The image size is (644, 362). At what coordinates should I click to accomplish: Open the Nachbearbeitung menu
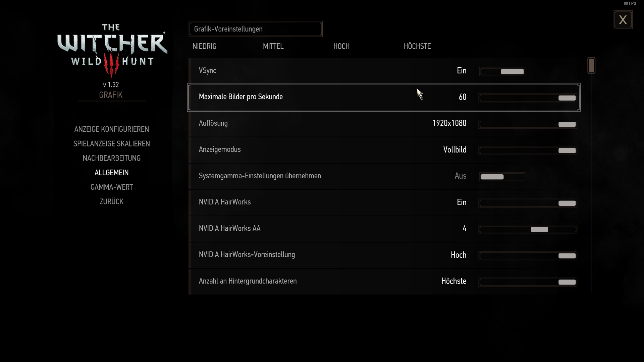(x=112, y=158)
